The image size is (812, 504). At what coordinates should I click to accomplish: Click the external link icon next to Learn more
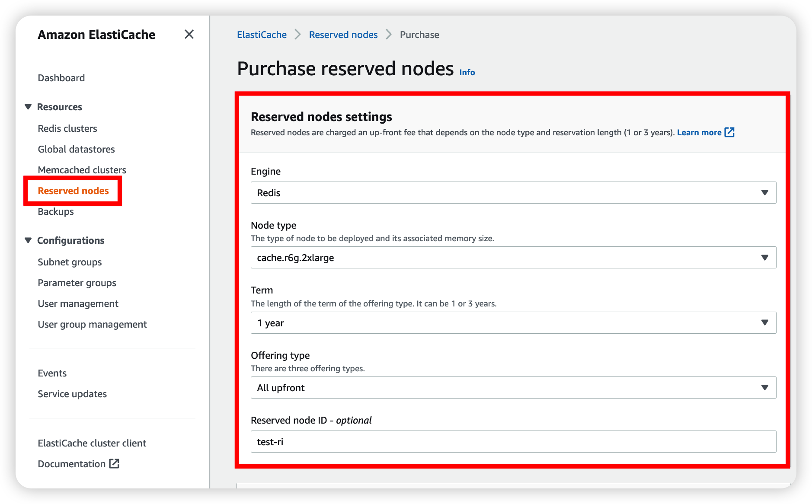point(729,132)
